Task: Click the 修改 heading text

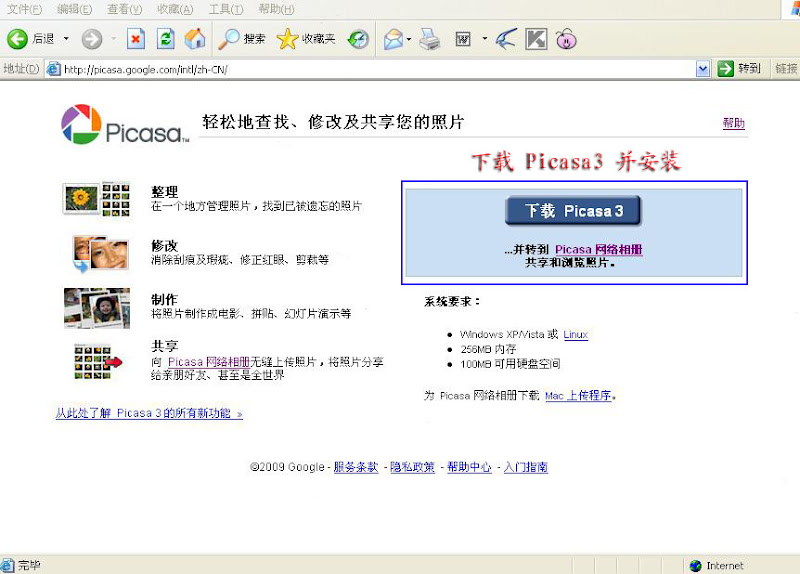Action: pyautogui.click(x=164, y=245)
